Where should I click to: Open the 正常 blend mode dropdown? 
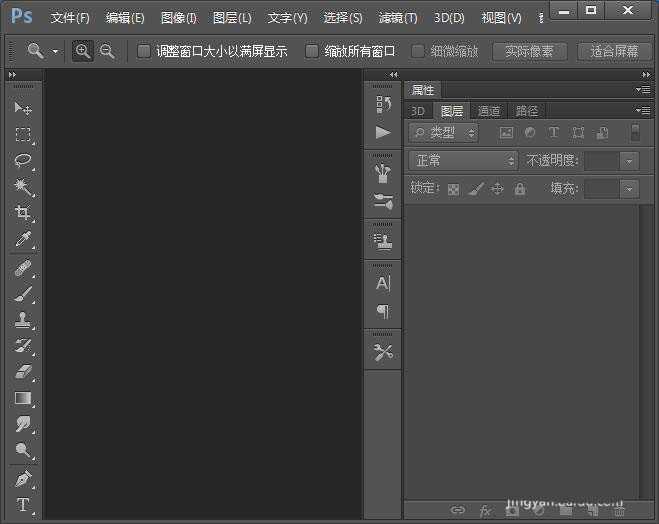click(463, 160)
